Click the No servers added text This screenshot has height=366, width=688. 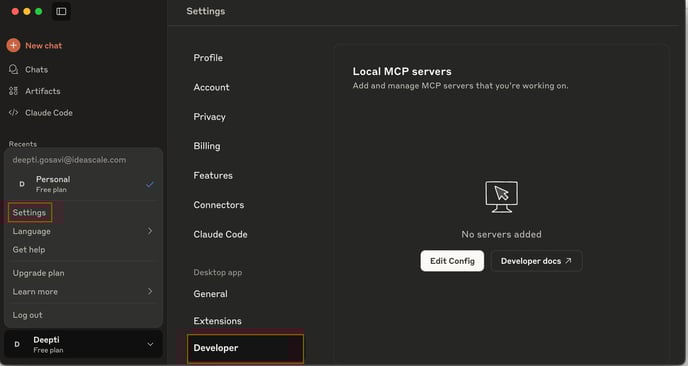click(x=502, y=234)
